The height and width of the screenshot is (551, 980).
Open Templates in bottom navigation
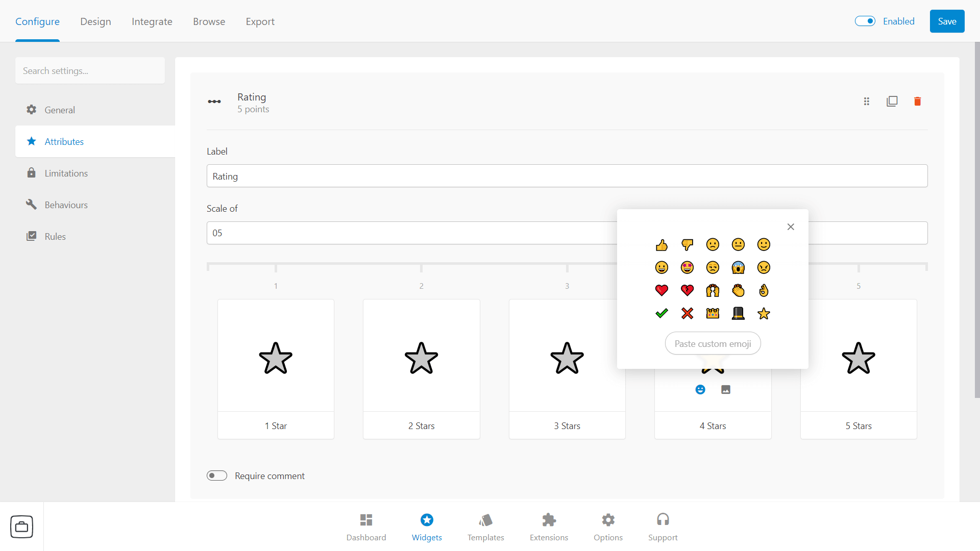(485, 527)
